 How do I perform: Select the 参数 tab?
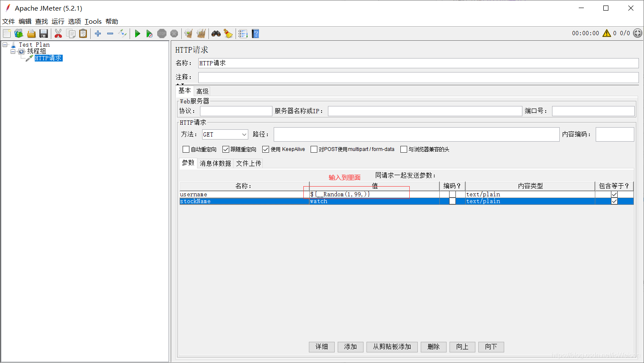(188, 163)
